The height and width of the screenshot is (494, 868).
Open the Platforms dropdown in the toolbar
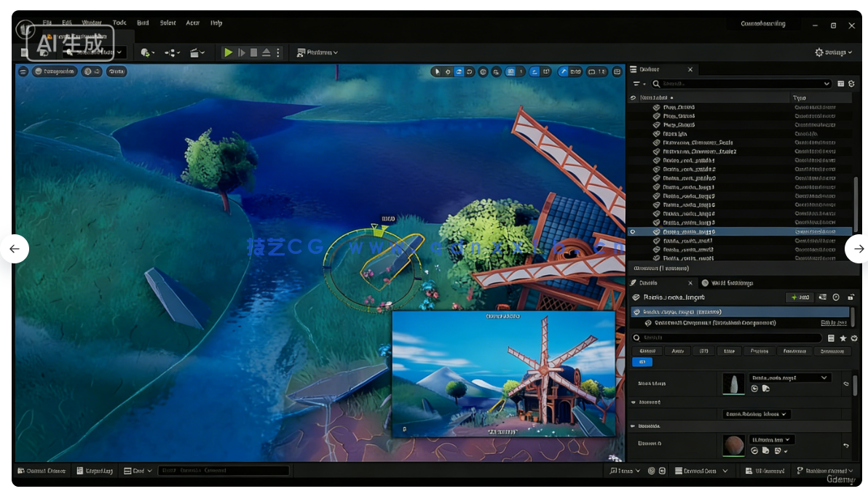[x=318, y=52]
